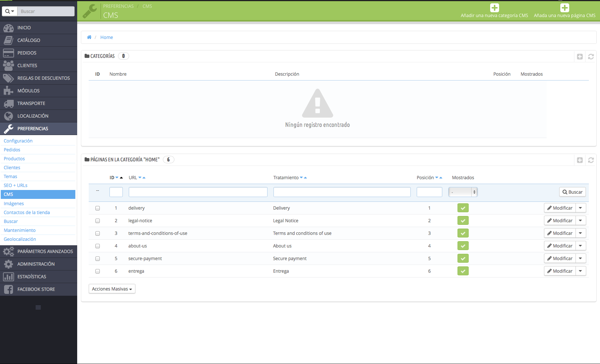Screen dimensions: 600x364
Task: Open Administración section in sidebar
Action: [39, 264]
